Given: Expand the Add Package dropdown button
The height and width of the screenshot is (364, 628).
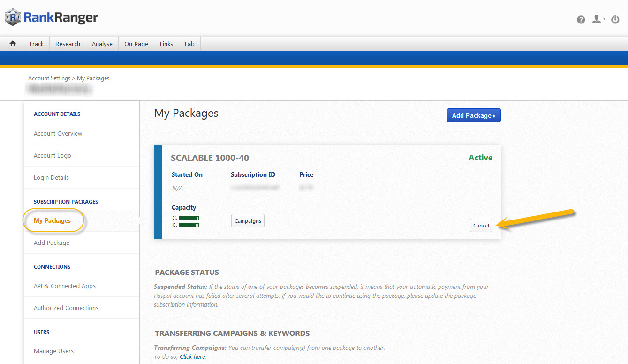Looking at the screenshot, I should [473, 115].
